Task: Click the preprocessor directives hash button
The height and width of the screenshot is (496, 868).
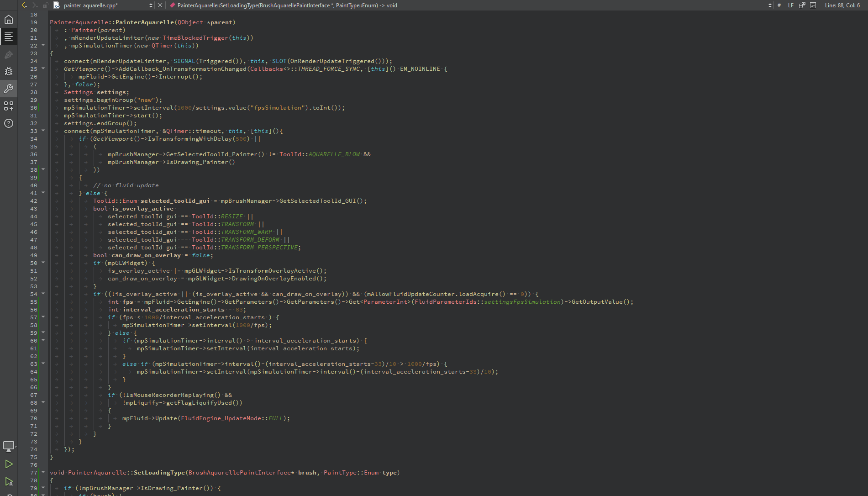Action: (x=779, y=5)
